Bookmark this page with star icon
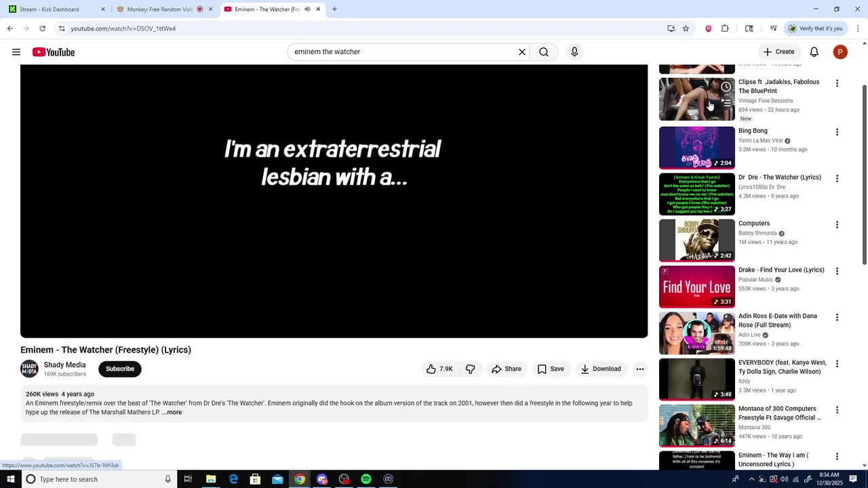Viewport: 868px width, 488px height. 686,28
